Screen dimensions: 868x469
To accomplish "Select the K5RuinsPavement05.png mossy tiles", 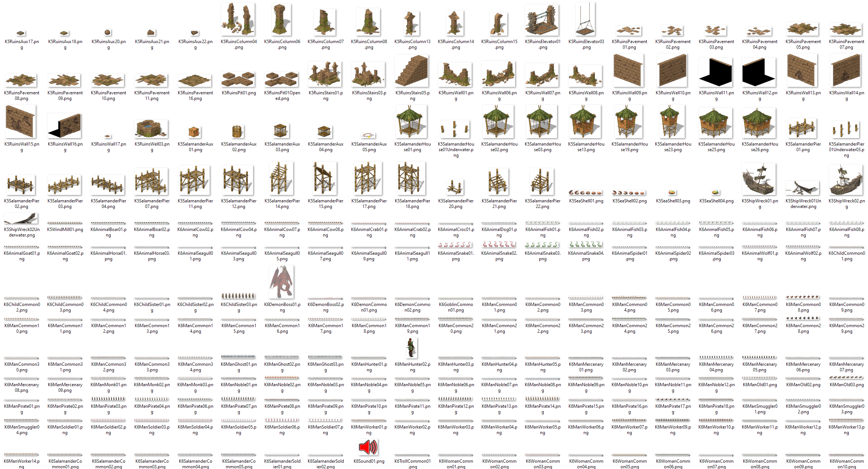I will coord(802,29).
